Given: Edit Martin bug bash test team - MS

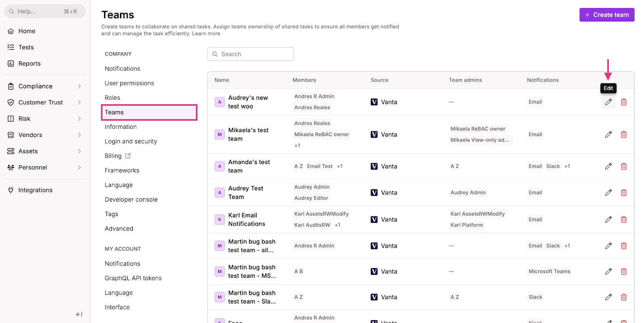Looking at the screenshot, I should 608,272.
